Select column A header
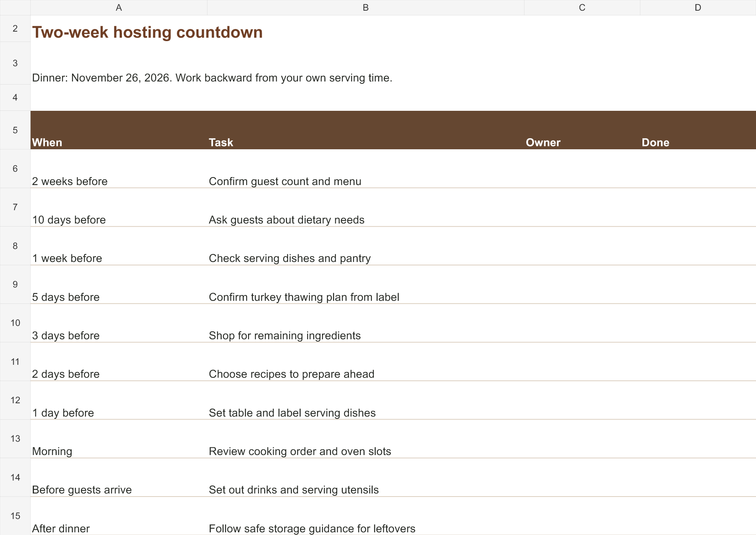The width and height of the screenshot is (756, 535). (119, 8)
